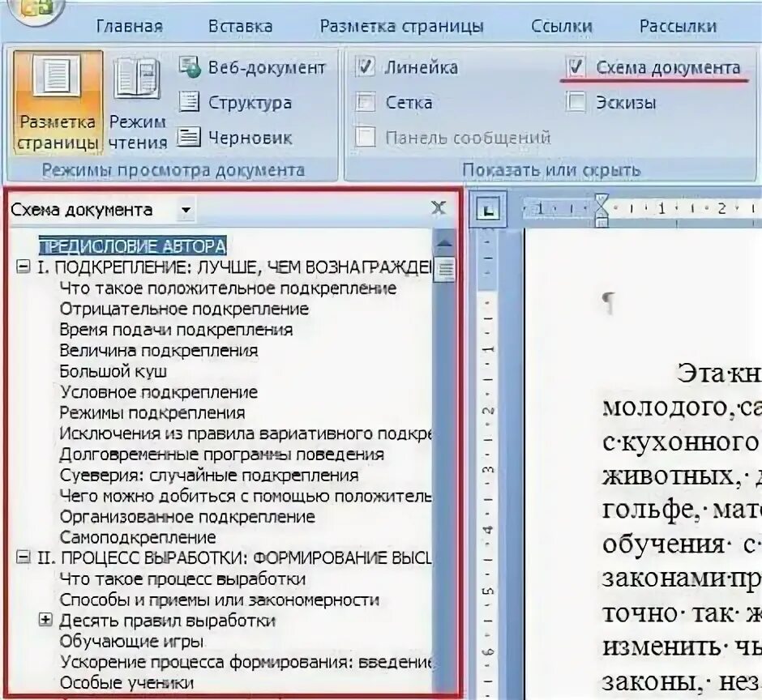Go to Что такое процесс выработки heading

[182, 579]
